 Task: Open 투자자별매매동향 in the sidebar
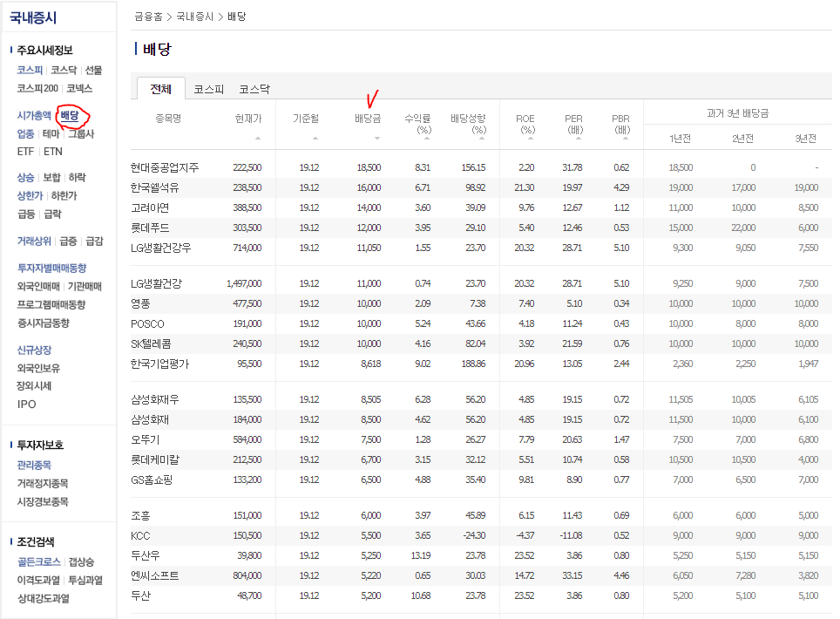[51, 268]
